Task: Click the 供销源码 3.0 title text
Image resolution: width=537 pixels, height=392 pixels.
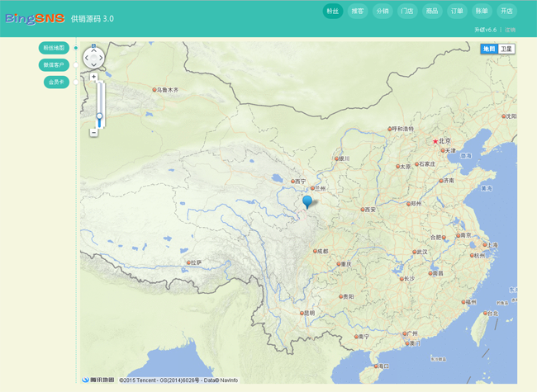Action: point(93,19)
